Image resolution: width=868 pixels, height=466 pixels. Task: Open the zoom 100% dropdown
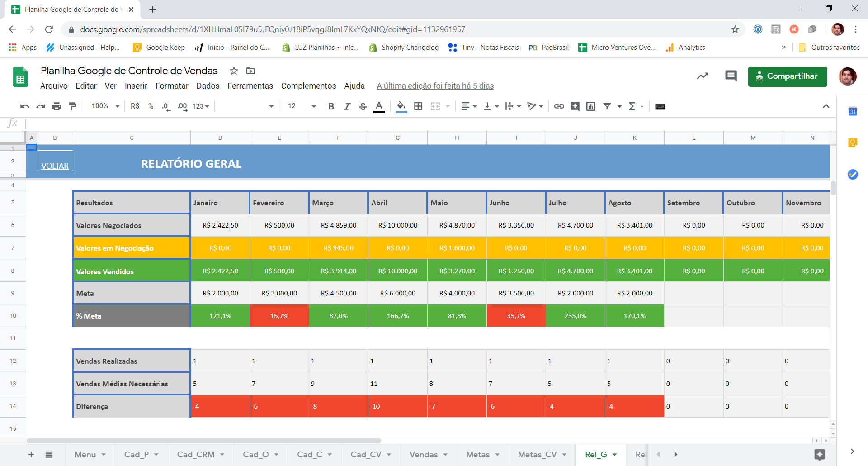coord(105,106)
